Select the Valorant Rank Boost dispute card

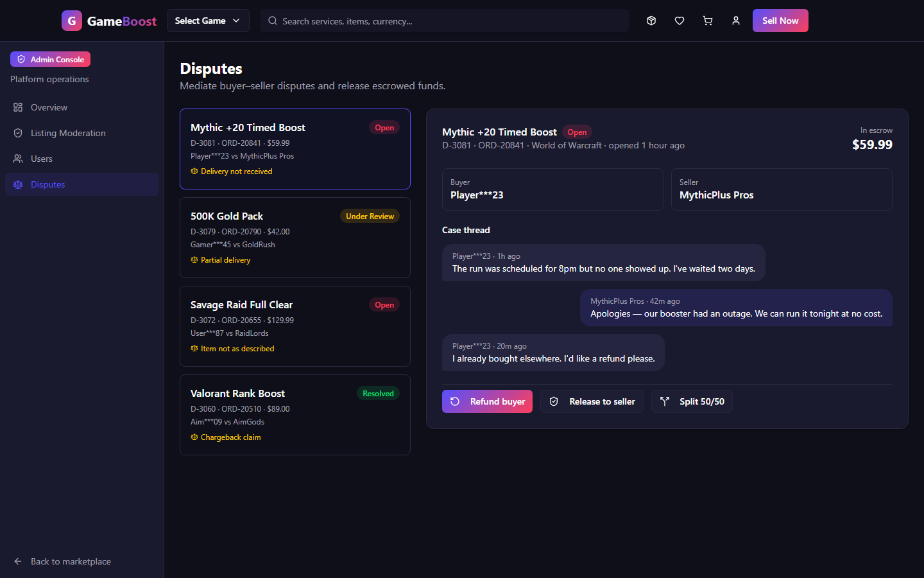tap(295, 415)
